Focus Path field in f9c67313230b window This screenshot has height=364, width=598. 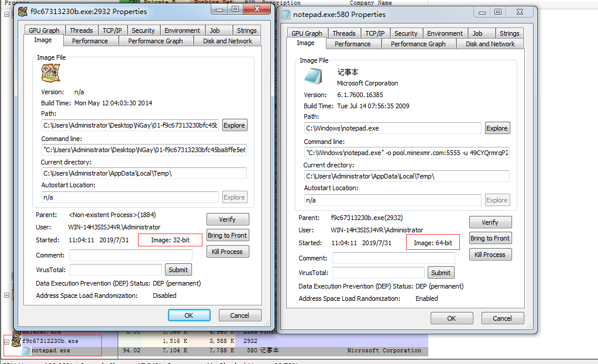[130, 125]
